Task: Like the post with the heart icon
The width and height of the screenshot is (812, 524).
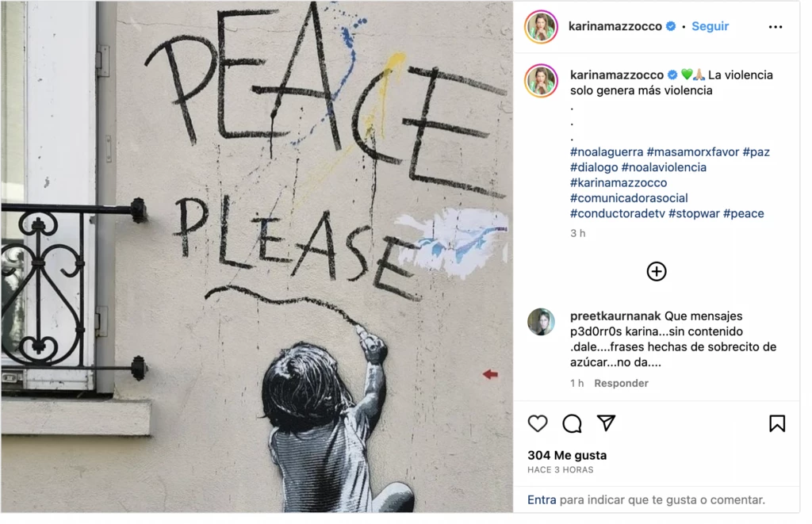Action: click(538, 423)
